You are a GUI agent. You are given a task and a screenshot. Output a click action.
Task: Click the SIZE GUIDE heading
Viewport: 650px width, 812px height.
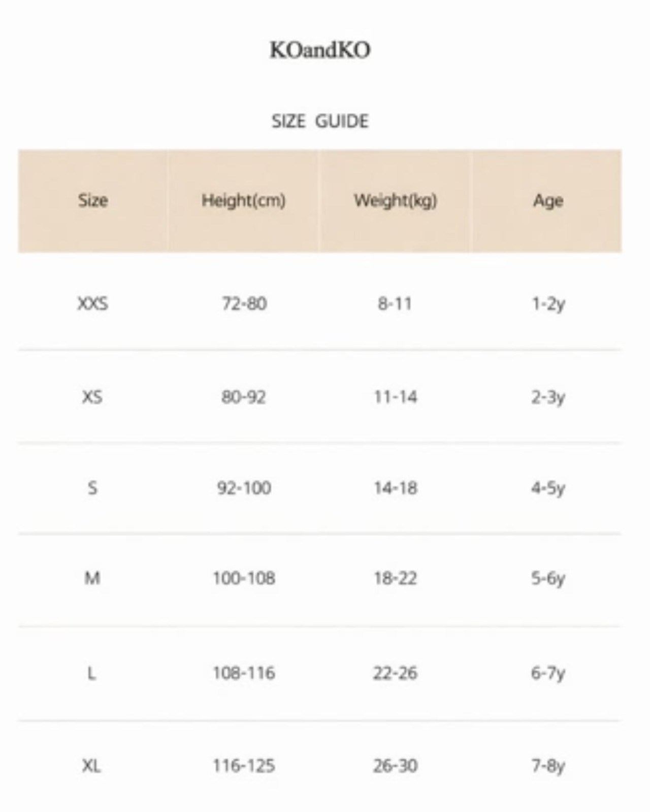320,121
